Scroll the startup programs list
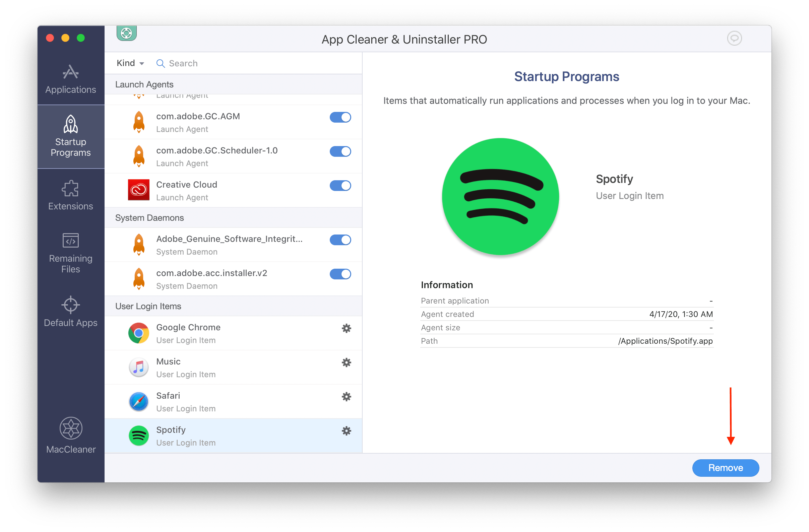This screenshot has height=532, width=809. [361, 267]
